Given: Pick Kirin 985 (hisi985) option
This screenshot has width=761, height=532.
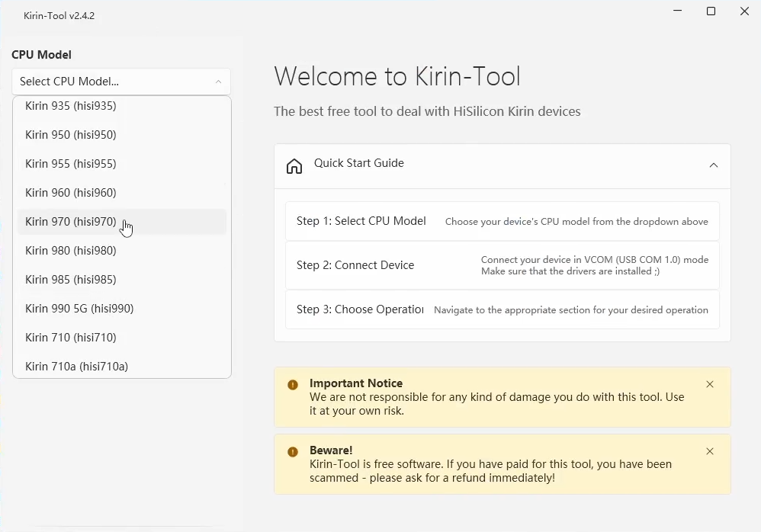Looking at the screenshot, I should (x=122, y=280).
